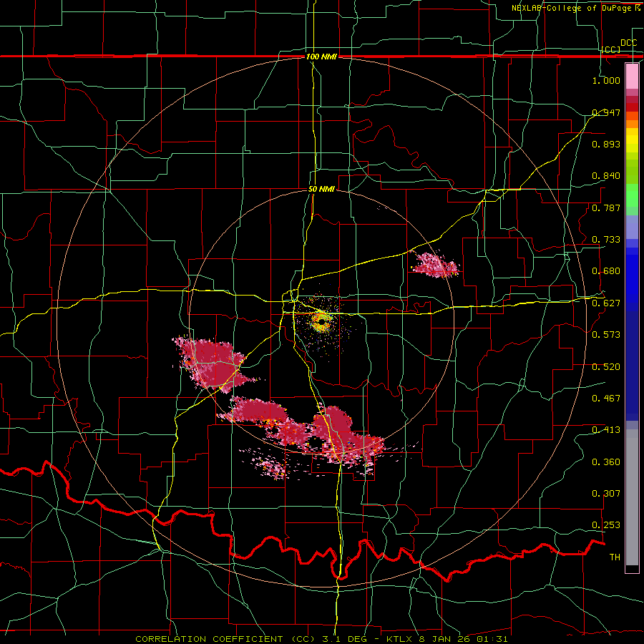This screenshot has width=644, height=644.
Task: Select the 0.520 scale value label
Action: tap(606, 367)
